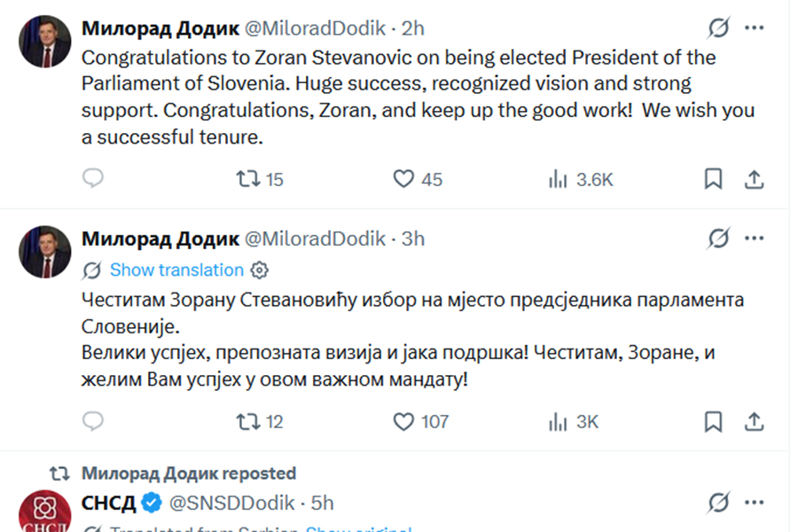Like the tweet with 45 likes
Image resolution: width=798 pixels, height=532 pixels.
(404, 179)
